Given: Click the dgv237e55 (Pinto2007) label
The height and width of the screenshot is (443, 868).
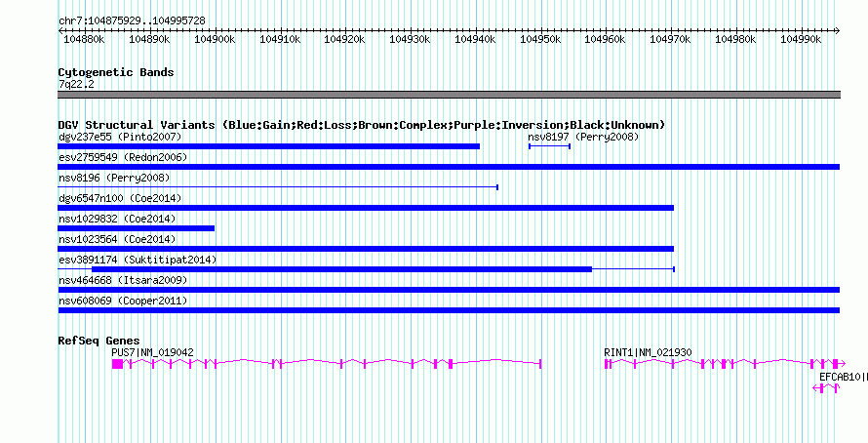Looking at the screenshot, I should 120,137.
